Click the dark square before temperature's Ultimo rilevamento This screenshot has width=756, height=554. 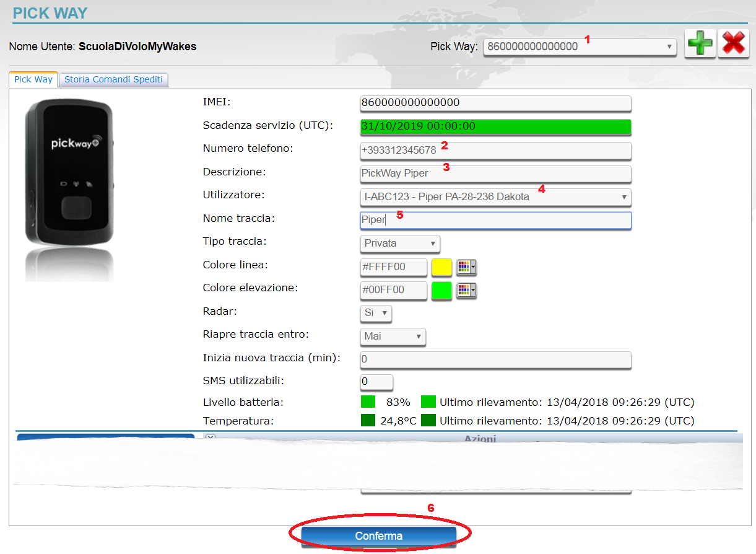428,420
